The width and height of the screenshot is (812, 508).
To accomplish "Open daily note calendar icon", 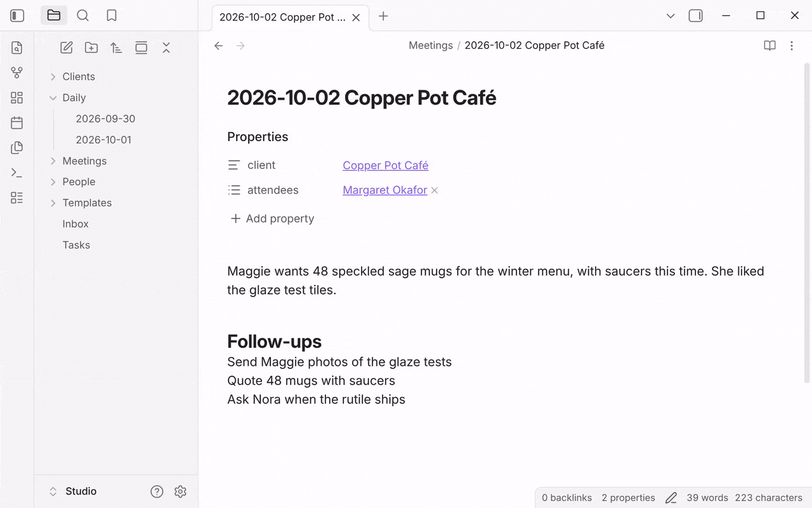I will [x=17, y=123].
